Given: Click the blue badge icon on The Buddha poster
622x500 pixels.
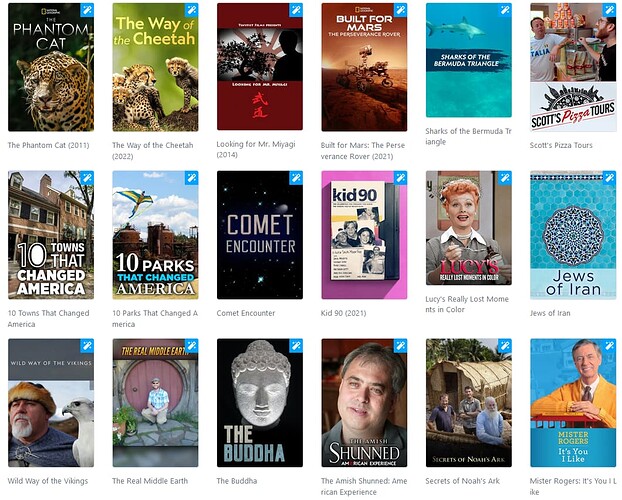Looking at the screenshot, I should coord(296,346).
